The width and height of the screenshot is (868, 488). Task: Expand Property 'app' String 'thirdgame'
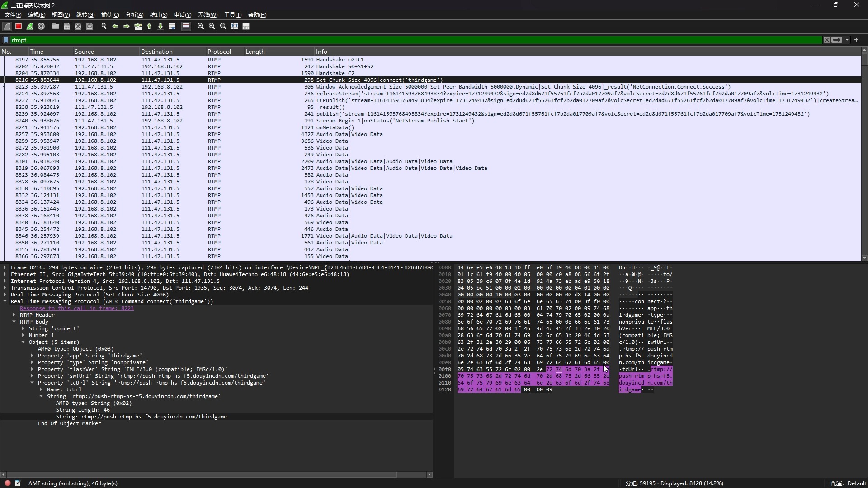click(32, 356)
